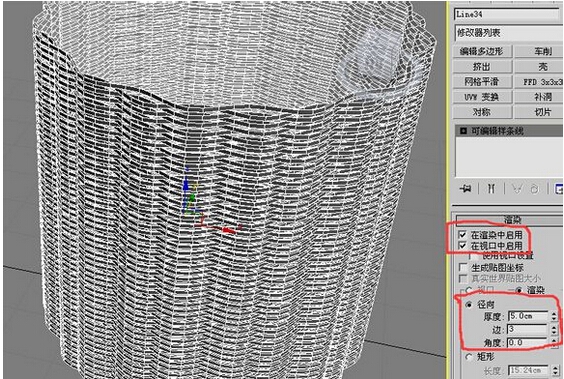The image size is (564, 379).
Task: Click the 边 value field
Action: pyautogui.click(x=528, y=329)
